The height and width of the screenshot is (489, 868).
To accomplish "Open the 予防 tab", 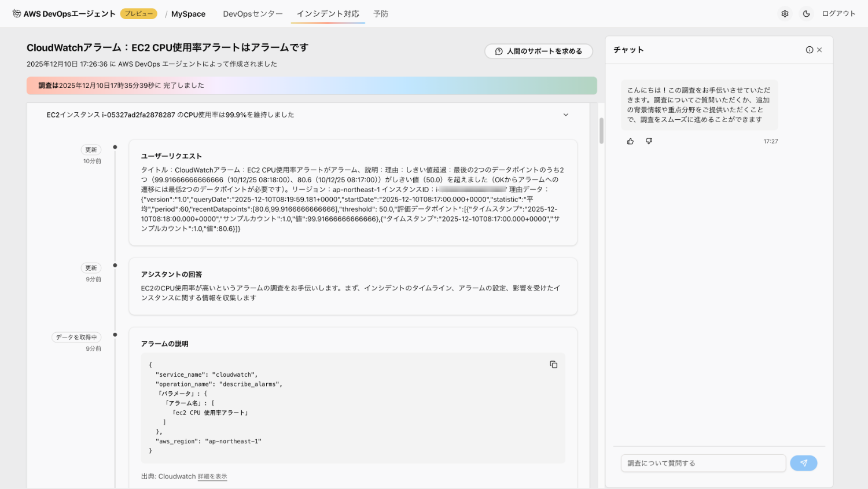I will coord(381,14).
